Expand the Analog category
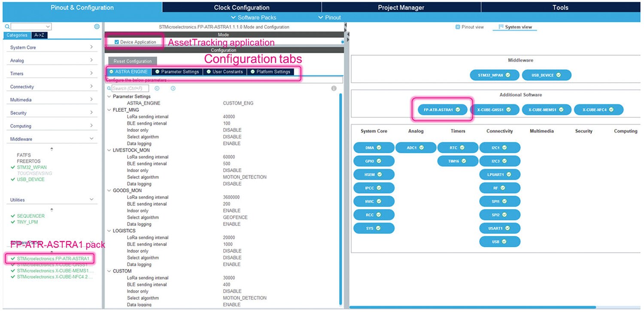This screenshot has width=644, height=312. [52, 61]
